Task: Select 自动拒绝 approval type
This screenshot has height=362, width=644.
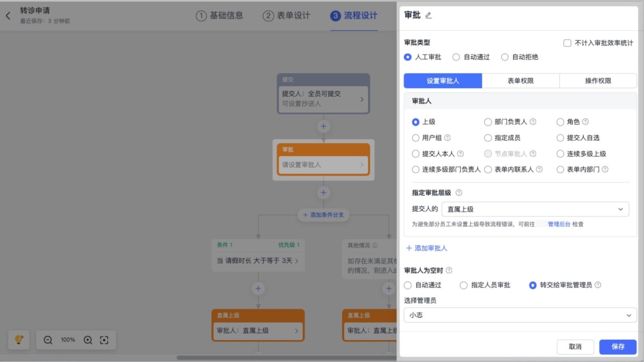Action: pos(505,57)
